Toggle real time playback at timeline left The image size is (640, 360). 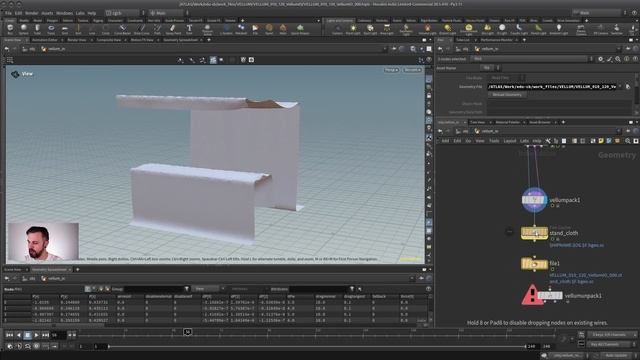click(10, 346)
